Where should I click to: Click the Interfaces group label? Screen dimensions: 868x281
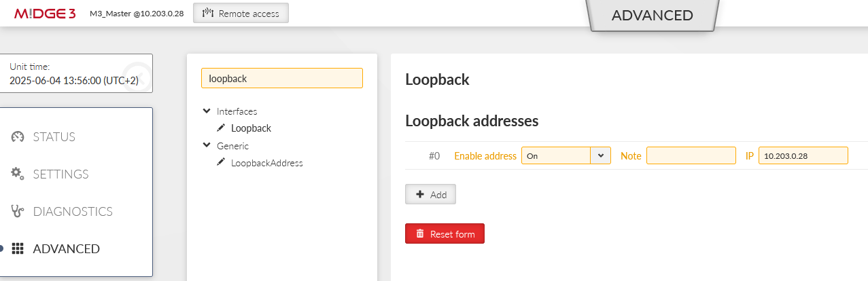[x=237, y=111]
